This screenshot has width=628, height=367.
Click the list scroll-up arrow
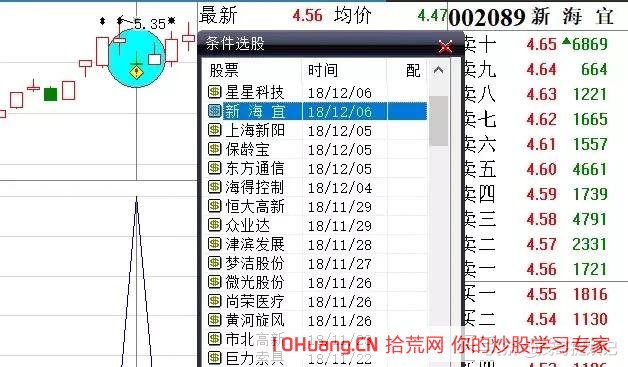[438, 70]
